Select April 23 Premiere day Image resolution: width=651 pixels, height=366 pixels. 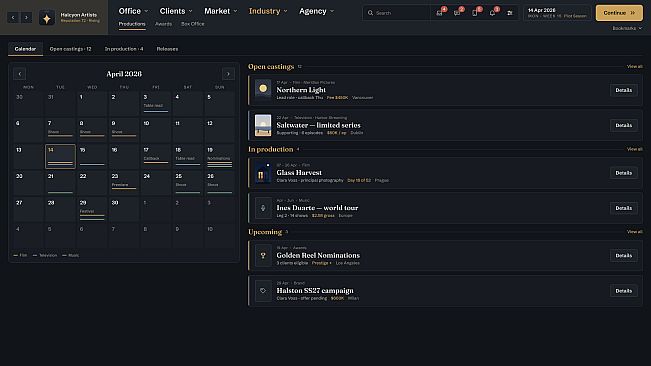tap(124, 183)
